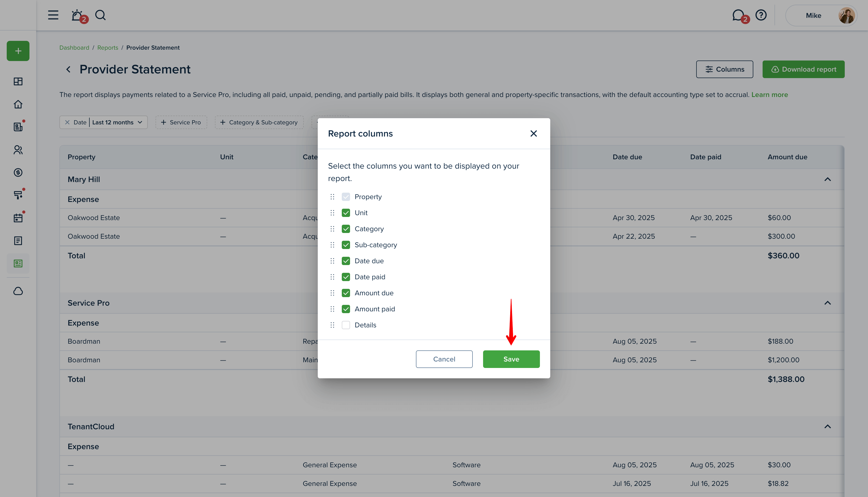Open the properties house sidebar icon
This screenshot has height=497, width=868.
[x=18, y=104]
